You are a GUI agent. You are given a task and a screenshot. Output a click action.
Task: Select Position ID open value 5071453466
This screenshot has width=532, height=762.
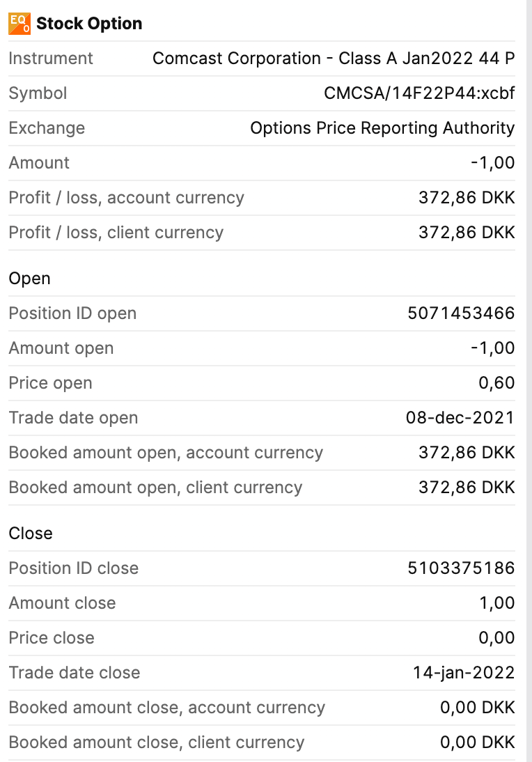[x=461, y=313]
